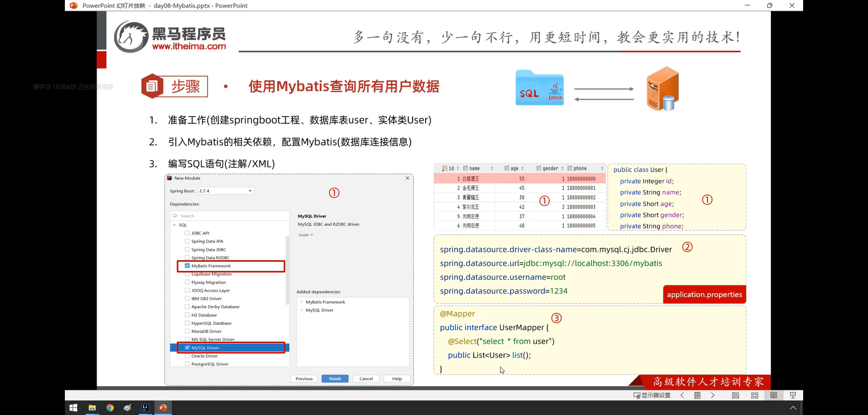This screenshot has height=415, width=868.
Task: Open the Spring Boot version 2.7.4 dropdown
Action: tap(226, 191)
